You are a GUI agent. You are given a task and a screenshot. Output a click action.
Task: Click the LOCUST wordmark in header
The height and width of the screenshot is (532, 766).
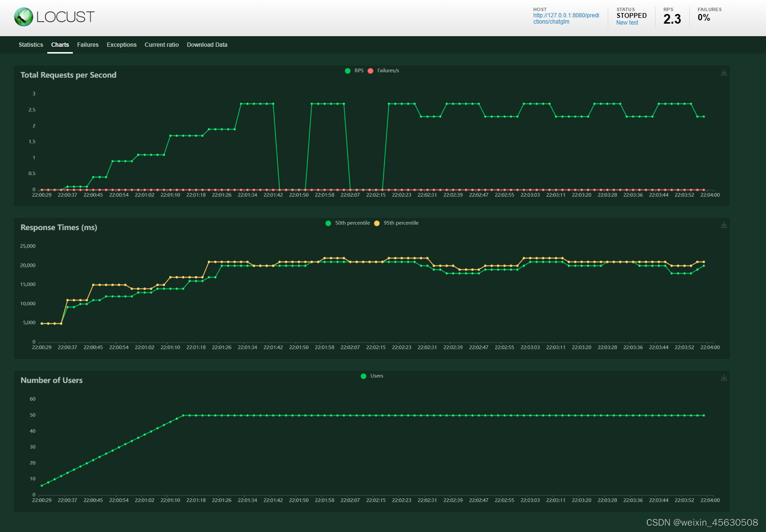tap(65, 17)
